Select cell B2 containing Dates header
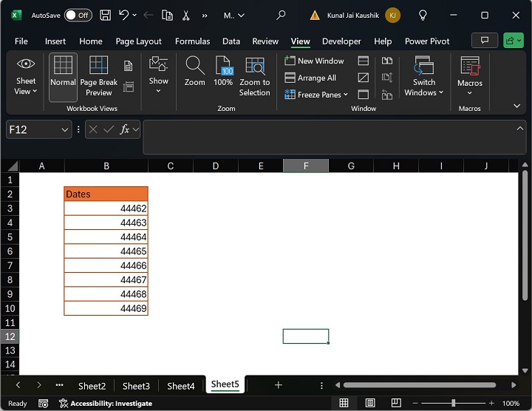 [x=106, y=194]
